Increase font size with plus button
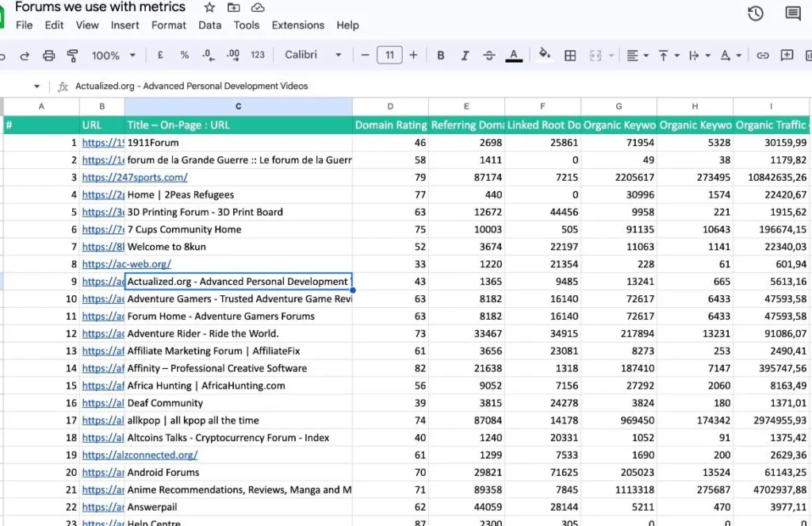 [x=413, y=55]
